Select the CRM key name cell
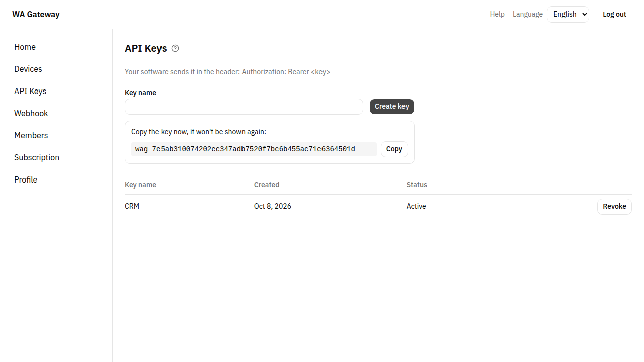The height and width of the screenshot is (362, 644). [x=132, y=206]
